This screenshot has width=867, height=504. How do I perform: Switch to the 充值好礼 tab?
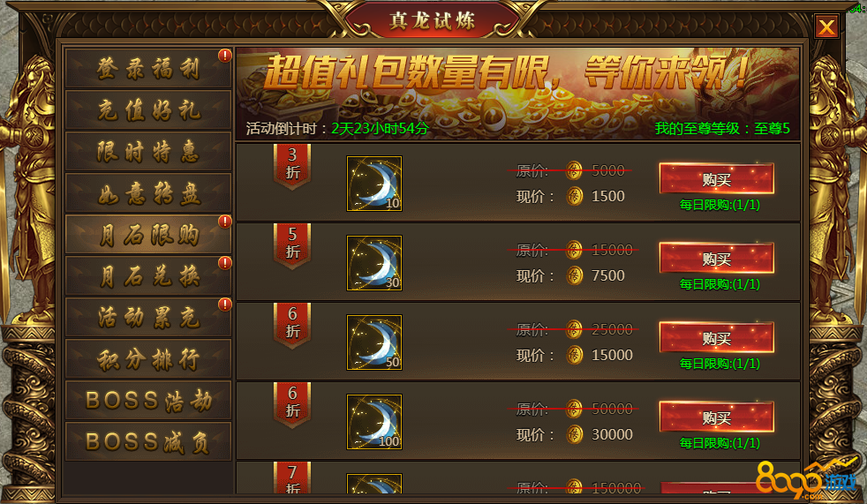tap(148, 110)
